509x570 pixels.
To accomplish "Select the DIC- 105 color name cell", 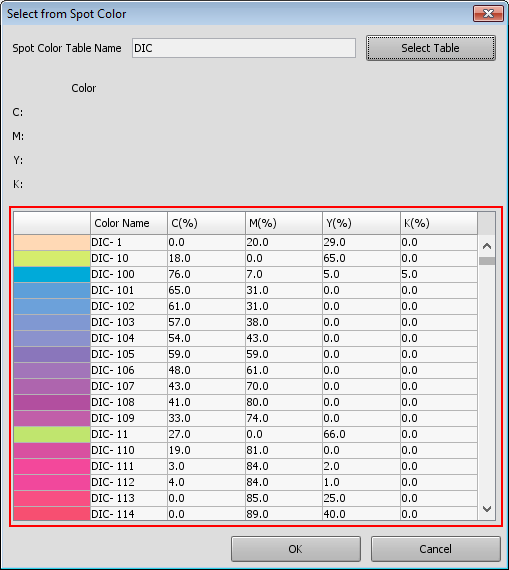I will pos(129,354).
